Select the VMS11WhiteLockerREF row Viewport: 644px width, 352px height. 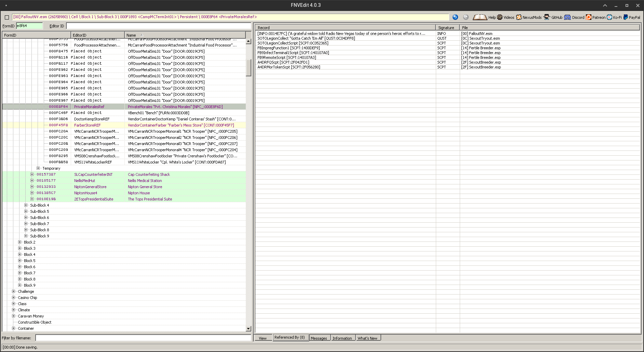[x=124, y=162]
